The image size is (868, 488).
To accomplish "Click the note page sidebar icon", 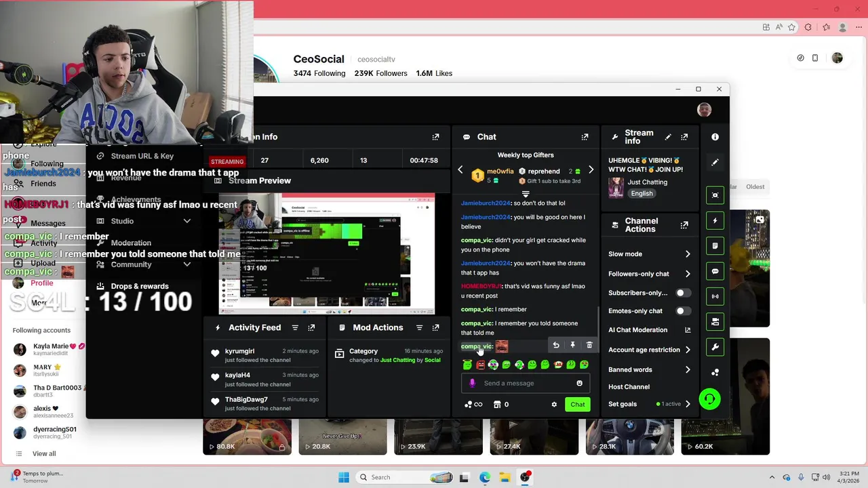I will [x=715, y=245].
